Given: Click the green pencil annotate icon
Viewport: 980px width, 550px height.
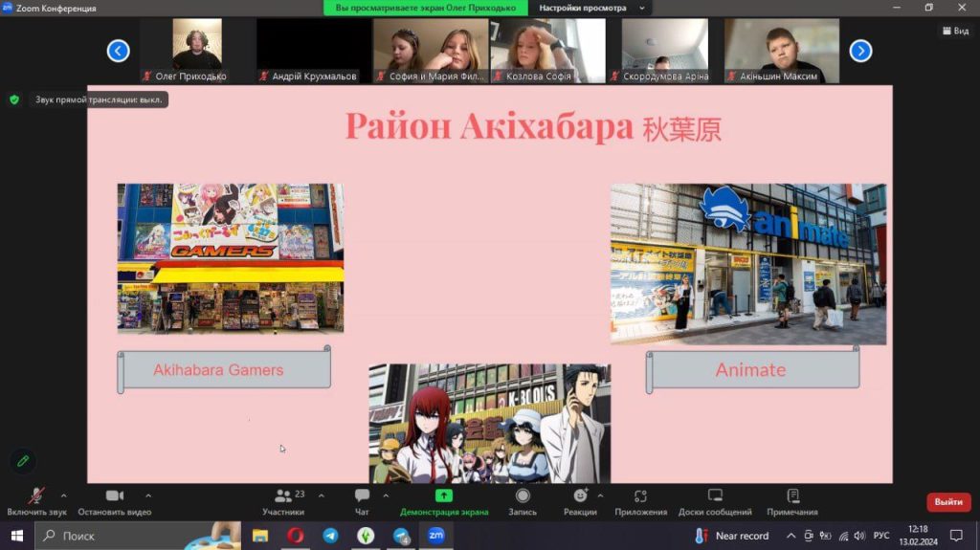Looking at the screenshot, I should [23, 461].
